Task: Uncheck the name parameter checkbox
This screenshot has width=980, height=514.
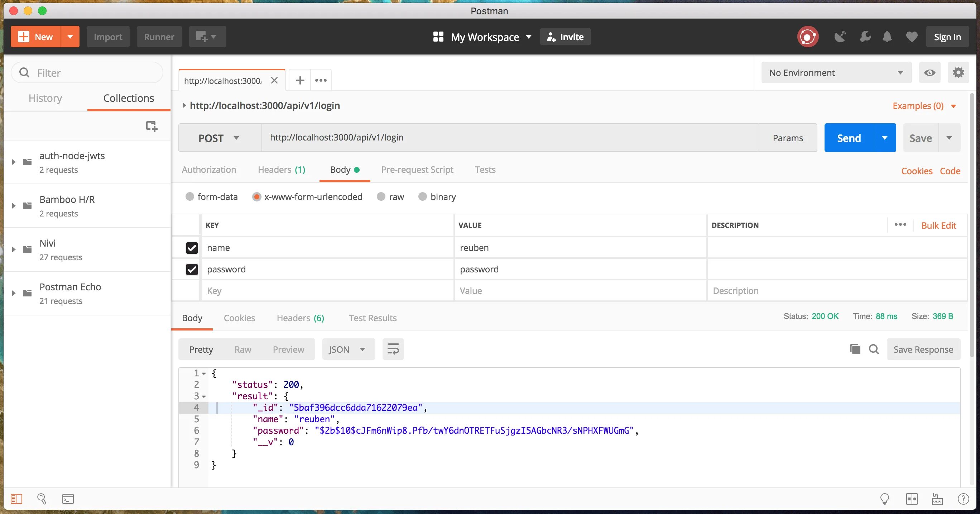Action: click(x=192, y=248)
